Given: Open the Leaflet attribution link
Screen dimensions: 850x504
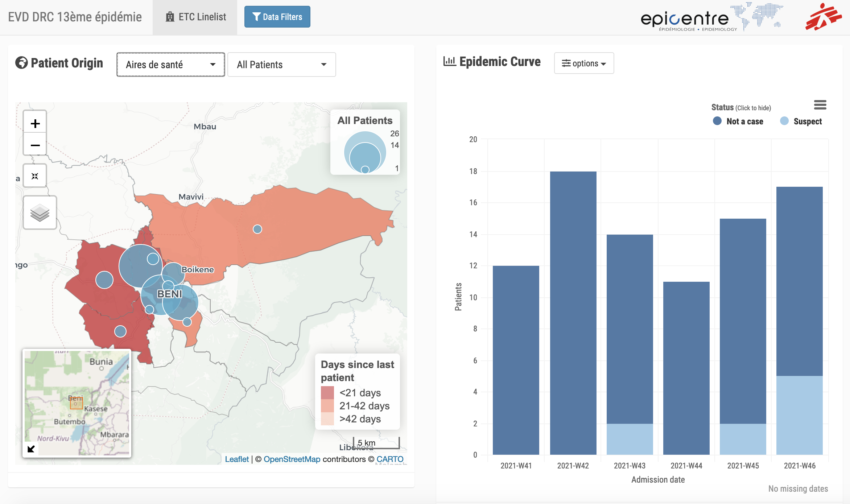Looking at the screenshot, I should click(x=237, y=459).
